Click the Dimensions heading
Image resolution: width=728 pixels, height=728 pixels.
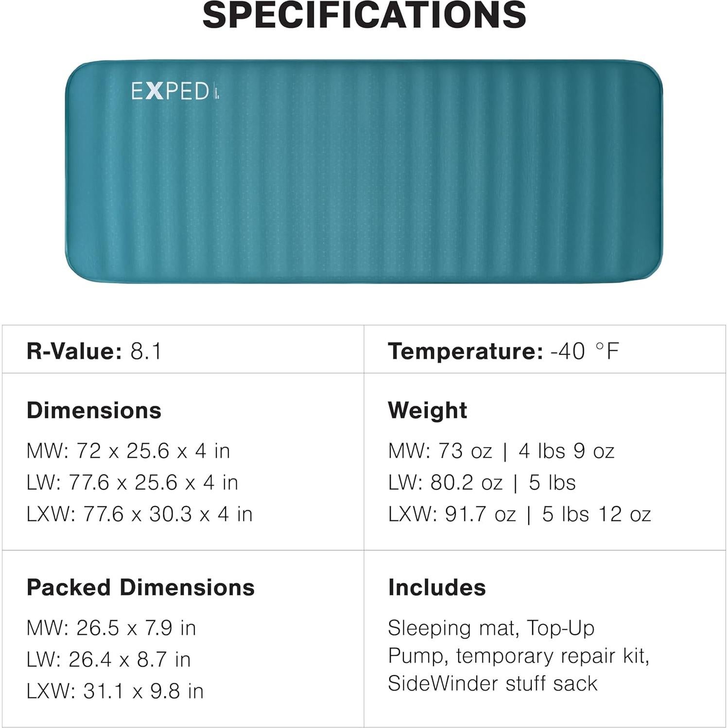[94, 411]
